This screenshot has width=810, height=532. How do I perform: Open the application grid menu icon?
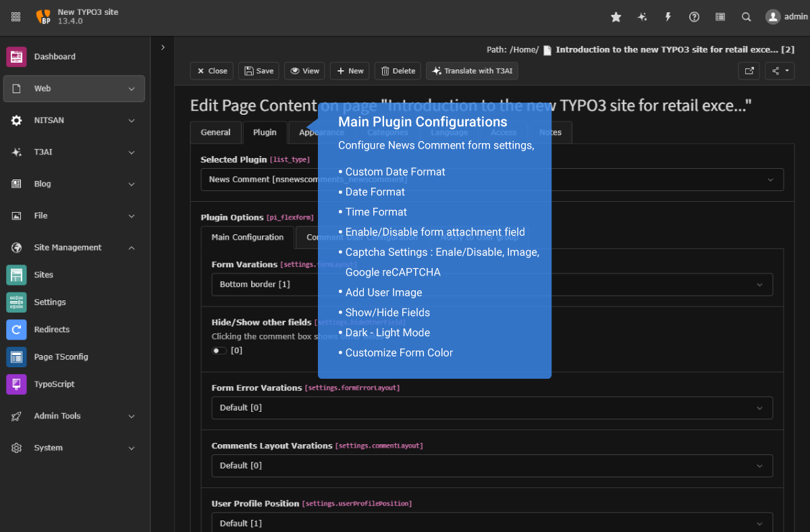(16, 18)
